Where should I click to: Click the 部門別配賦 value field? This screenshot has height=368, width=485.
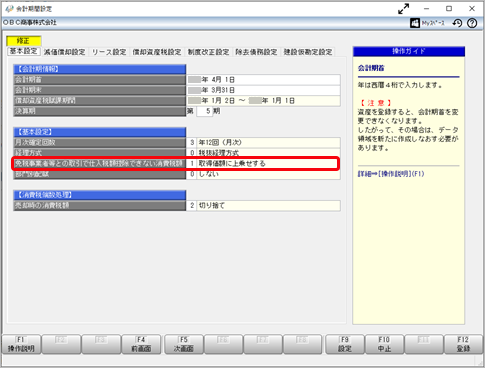[x=263, y=174]
